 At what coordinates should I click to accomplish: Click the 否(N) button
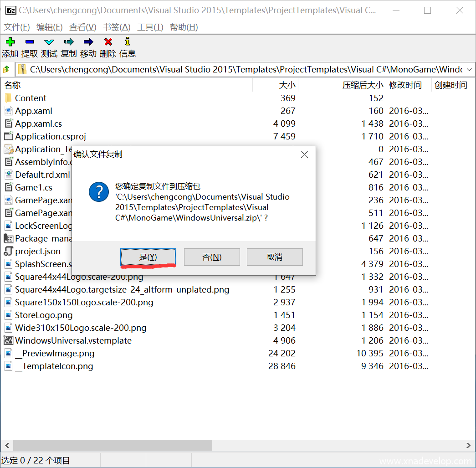[x=212, y=257]
